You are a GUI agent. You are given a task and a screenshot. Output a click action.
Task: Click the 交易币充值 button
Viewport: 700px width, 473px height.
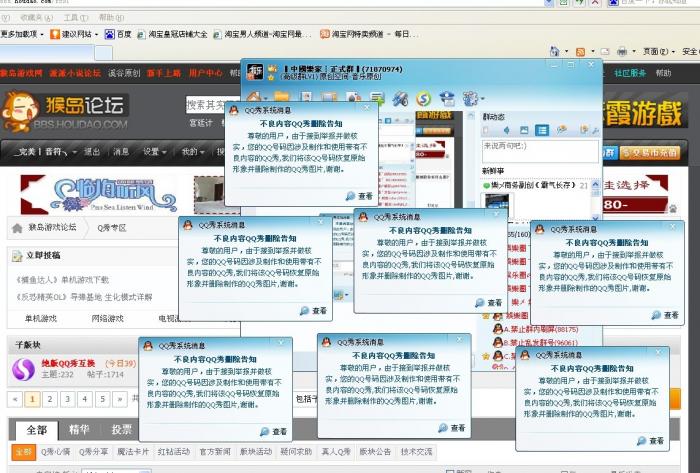pos(650,153)
